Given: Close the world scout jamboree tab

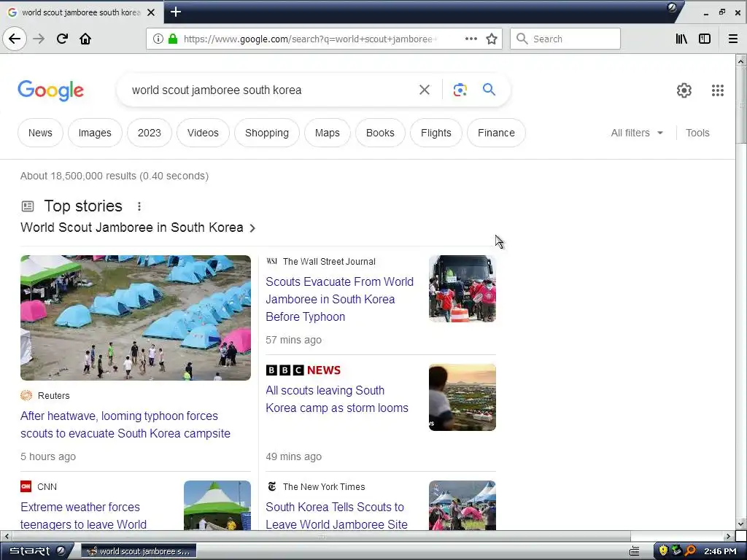Looking at the screenshot, I should (x=151, y=12).
